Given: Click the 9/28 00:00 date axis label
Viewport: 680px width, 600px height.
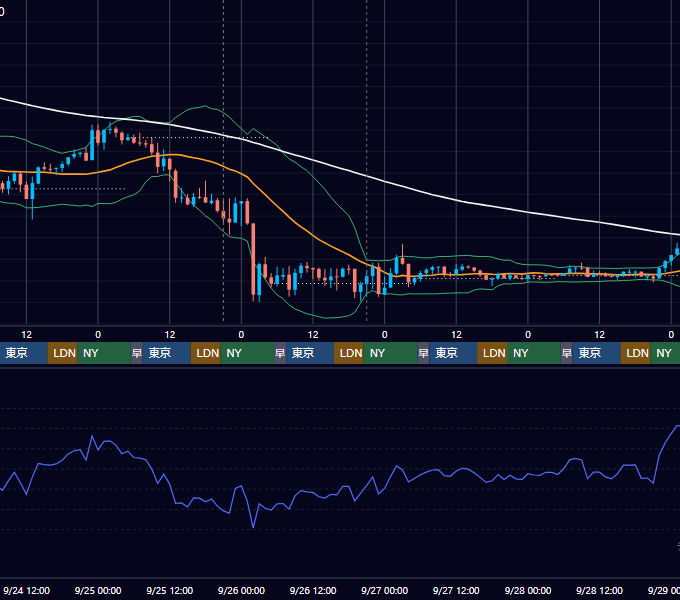Looking at the screenshot, I should tap(528, 590).
